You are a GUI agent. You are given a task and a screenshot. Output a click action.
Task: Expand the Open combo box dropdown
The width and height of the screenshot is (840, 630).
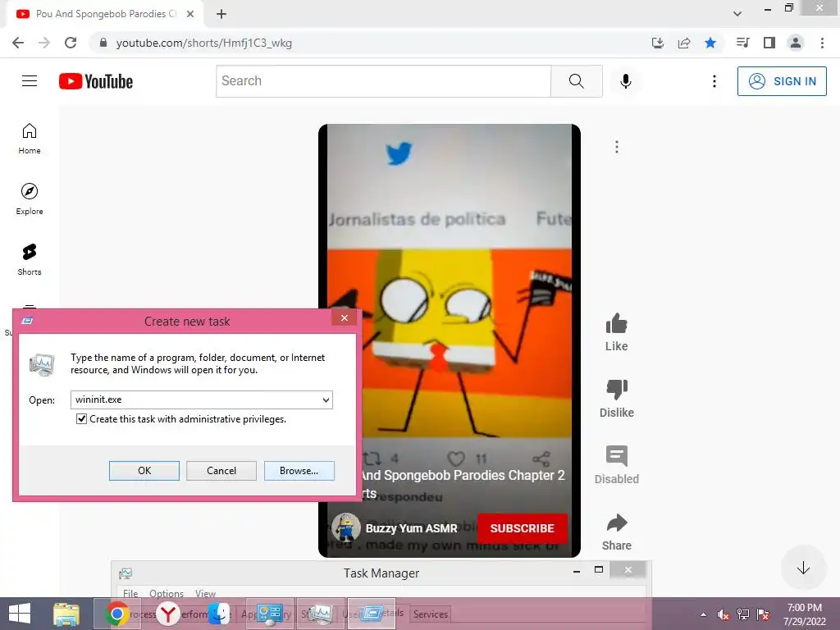[x=326, y=399]
